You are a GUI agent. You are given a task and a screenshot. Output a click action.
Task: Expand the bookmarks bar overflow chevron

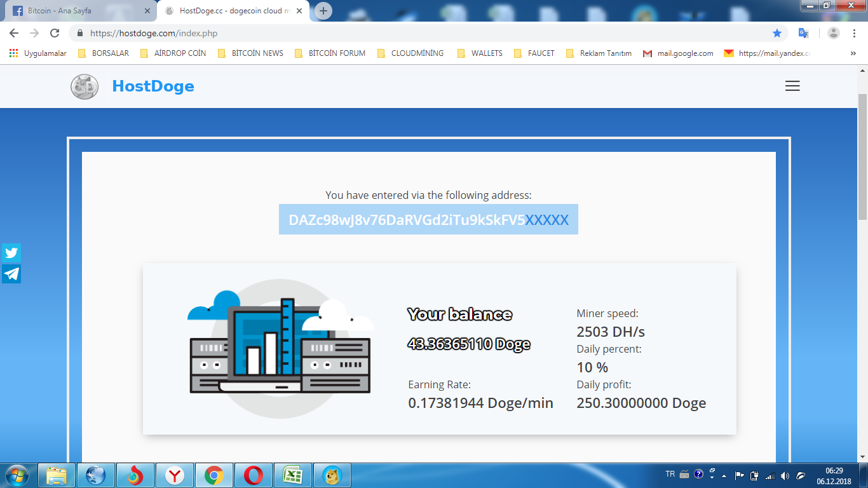853,53
